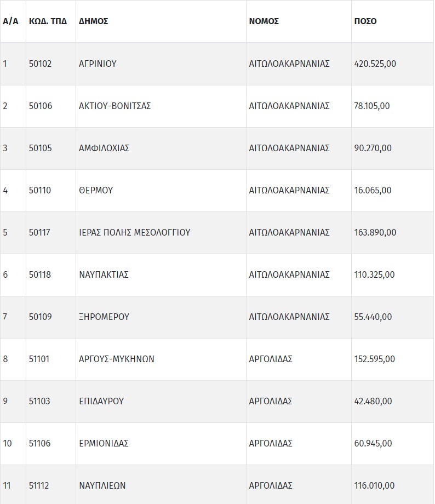435x504 pixels.
Task: Click the amount 55.440,00
Action: pyautogui.click(x=373, y=317)
